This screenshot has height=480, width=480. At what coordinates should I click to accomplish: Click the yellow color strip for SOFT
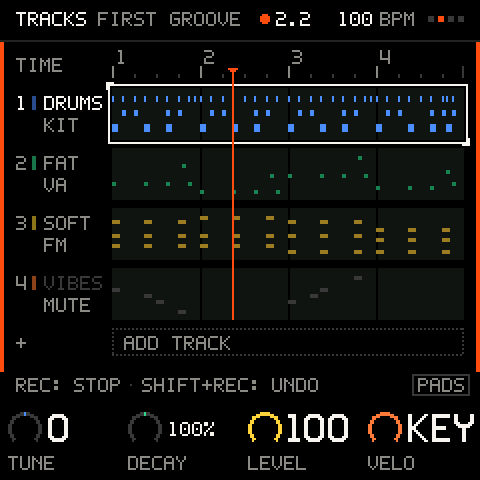pos(34,223)
